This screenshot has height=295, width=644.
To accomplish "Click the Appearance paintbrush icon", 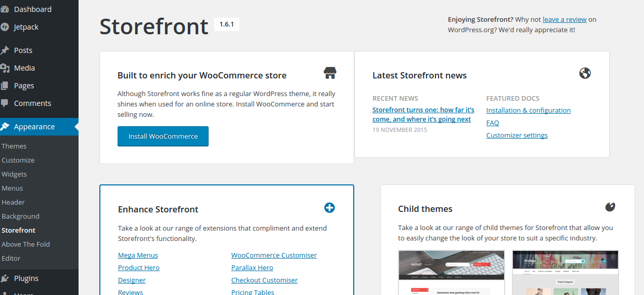I will pos(5,127).
